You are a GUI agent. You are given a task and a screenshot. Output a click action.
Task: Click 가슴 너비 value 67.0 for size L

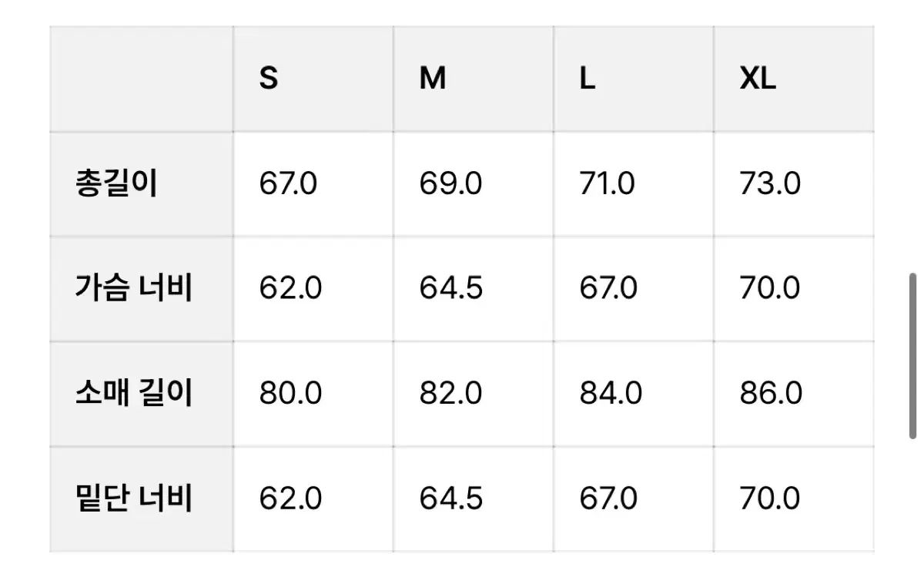pos(608,288)
